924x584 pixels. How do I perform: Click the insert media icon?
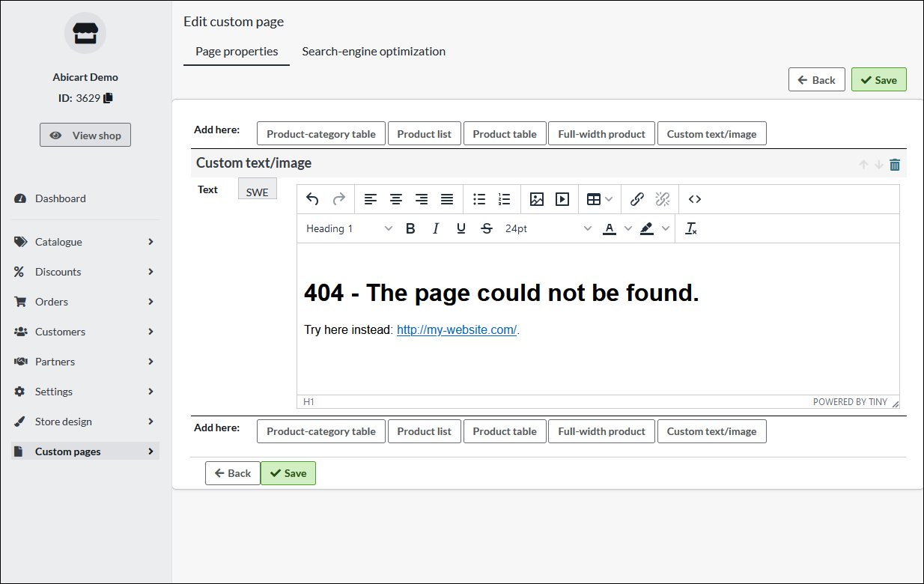coord(562,199)
